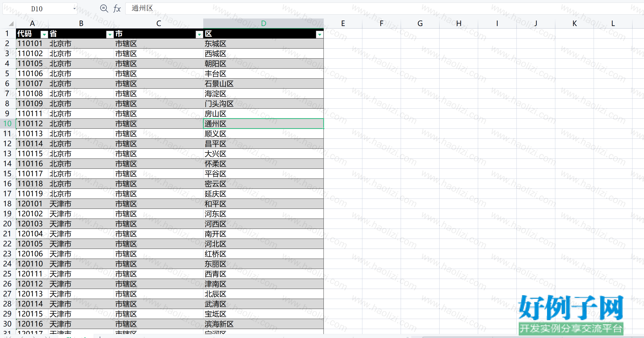Select column B header
The width and height of the screenshot is (644, 338).
click(x=81, y=24)
